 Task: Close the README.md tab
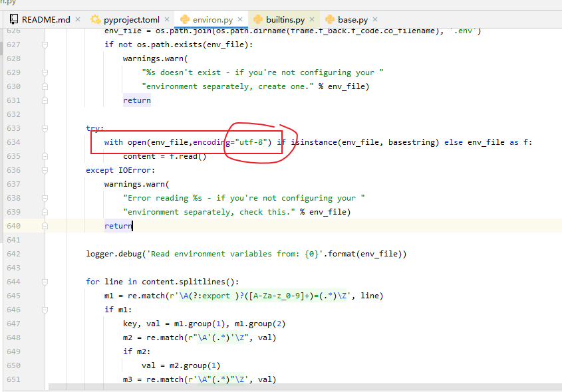(x=78, y=19)
